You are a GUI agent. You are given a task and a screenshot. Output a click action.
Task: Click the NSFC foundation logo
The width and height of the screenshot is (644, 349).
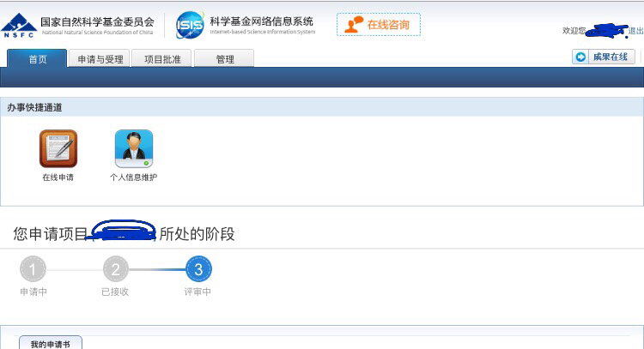pyautogui.click(x=19, y=24)
